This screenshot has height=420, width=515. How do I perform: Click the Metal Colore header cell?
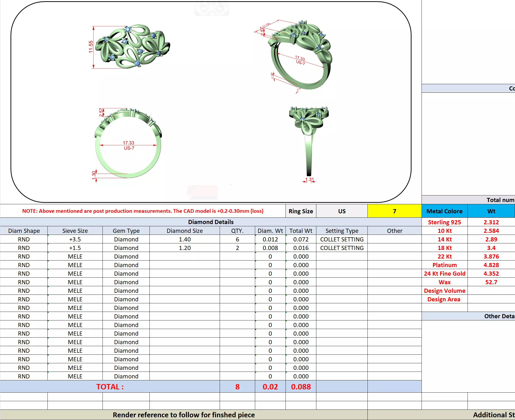[444, 211]
